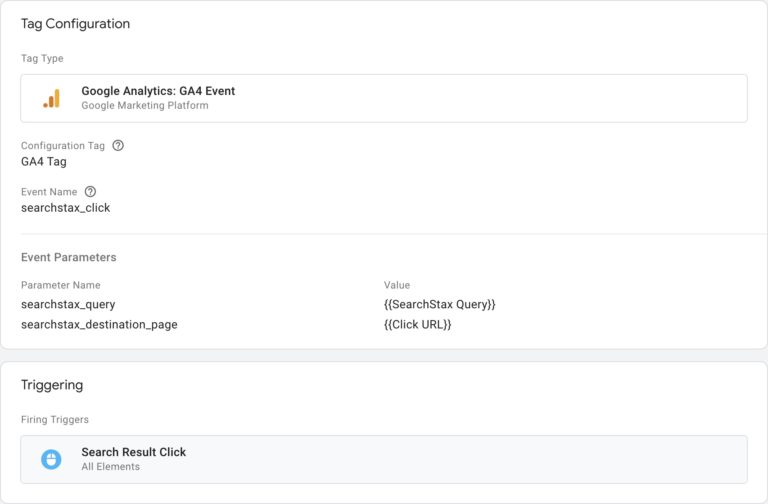Click the Parameter Name column header
This screenshot has width=768, height=504.
pos(60,285)
